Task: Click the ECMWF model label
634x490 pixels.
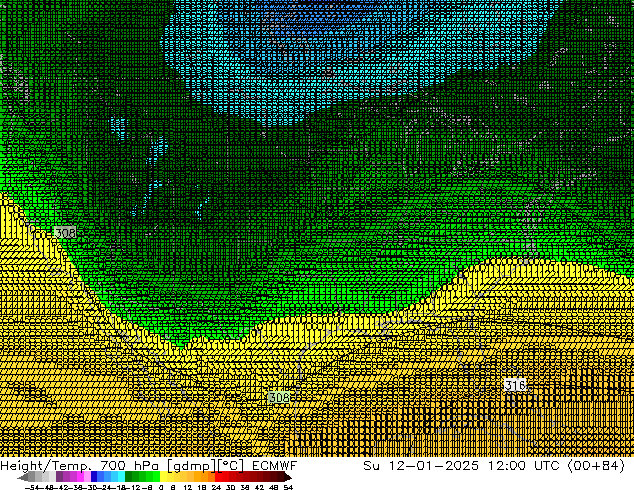Action: 275,466
